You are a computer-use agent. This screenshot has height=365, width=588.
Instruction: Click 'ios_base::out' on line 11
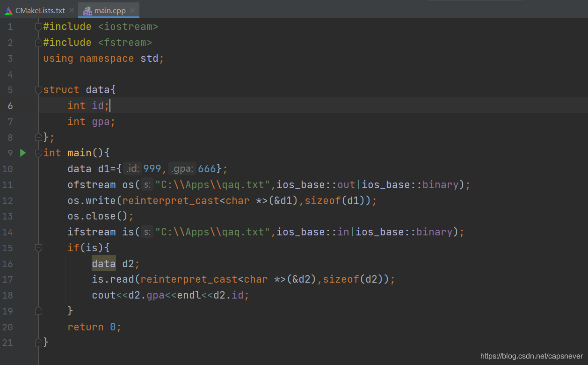[316, 184]
